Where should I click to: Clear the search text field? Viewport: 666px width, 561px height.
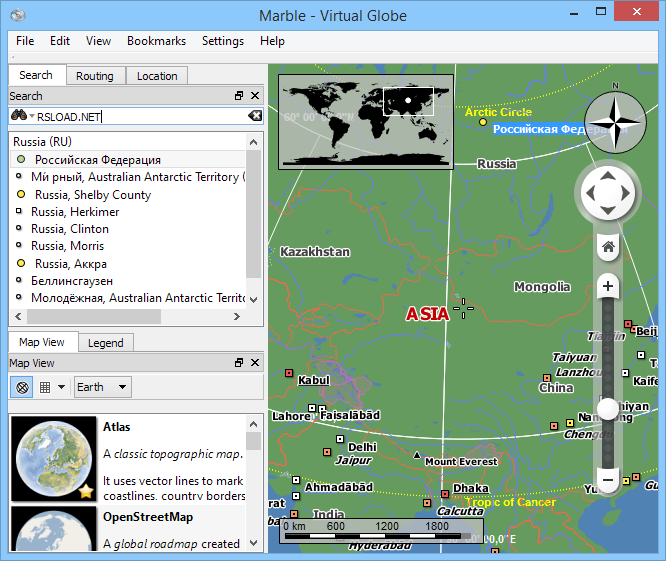255,116
